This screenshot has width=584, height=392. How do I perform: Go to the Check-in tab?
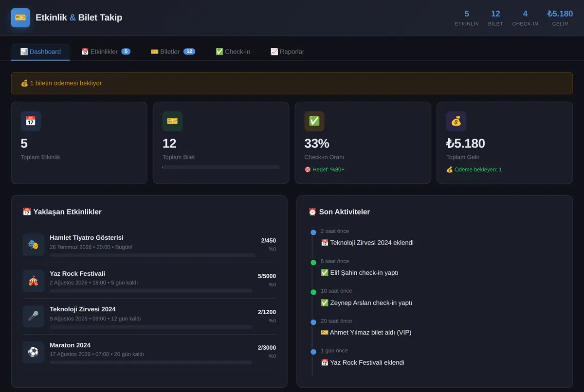click(233, 52)
